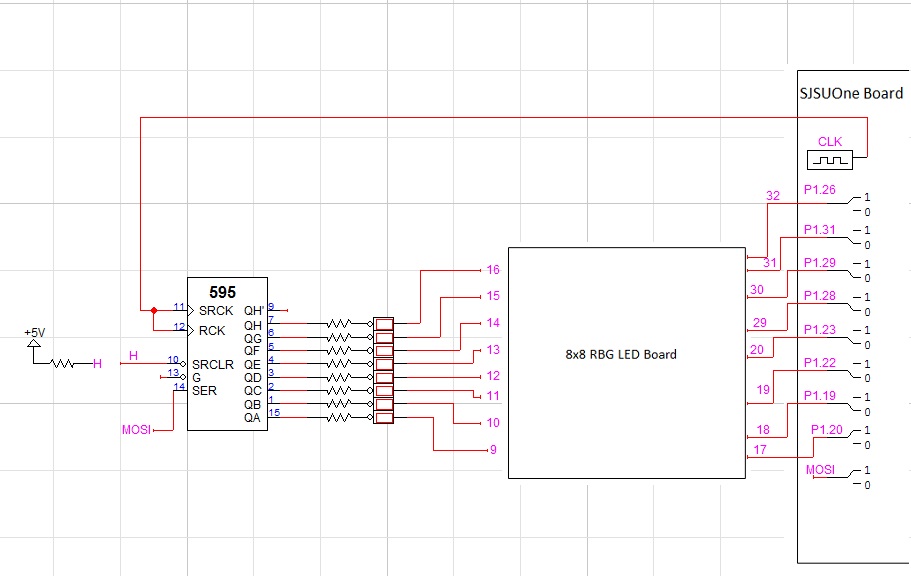The height and width of the screenshot is (576, 911).
Task: Select the resistor on the QG output line
Action: (x=339, y=337)
